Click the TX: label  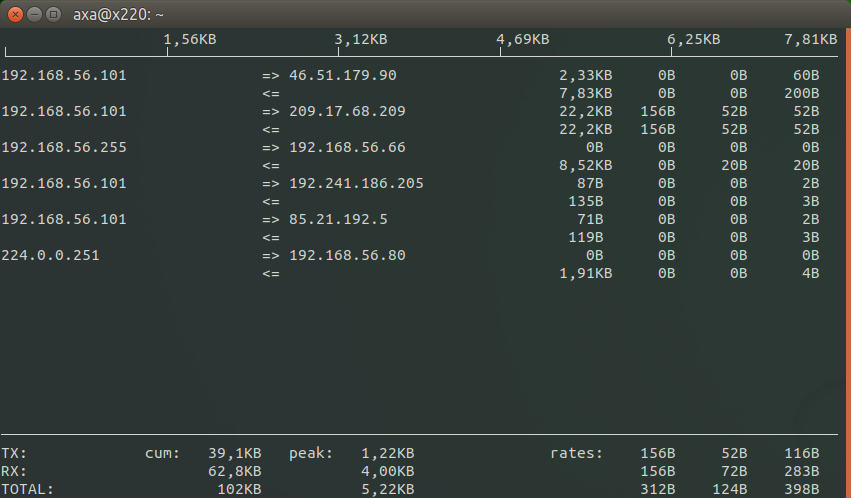click(x=14, y=454)
